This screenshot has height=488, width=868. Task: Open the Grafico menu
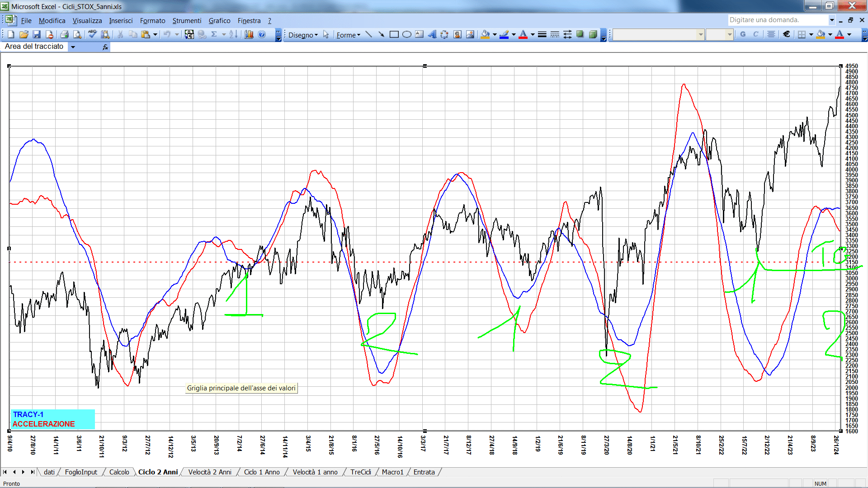(219, 21)
